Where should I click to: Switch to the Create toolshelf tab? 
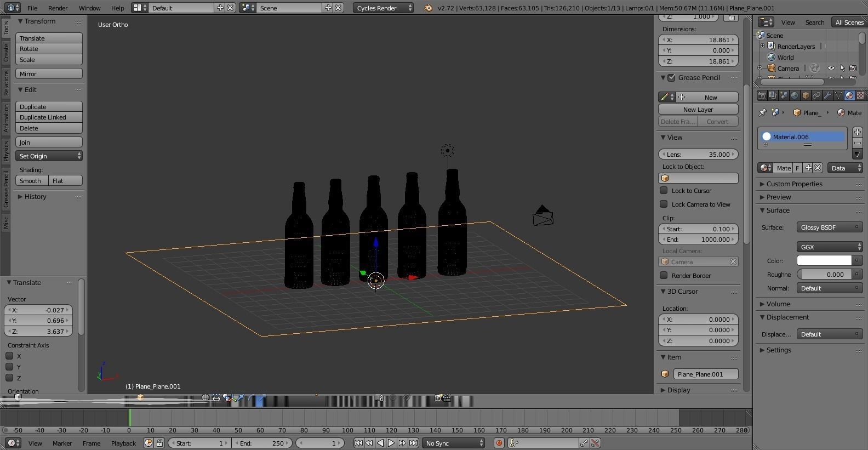(x=5, y=52)
